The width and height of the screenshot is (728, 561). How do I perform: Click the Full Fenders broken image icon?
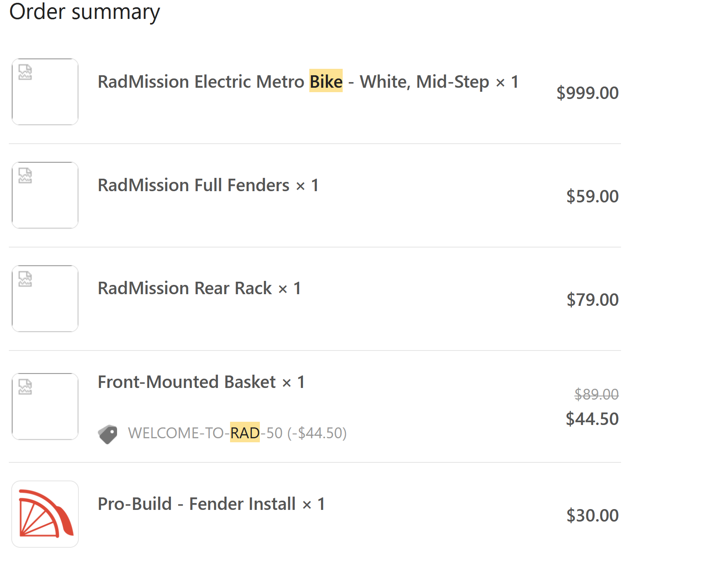coord(25,176)
